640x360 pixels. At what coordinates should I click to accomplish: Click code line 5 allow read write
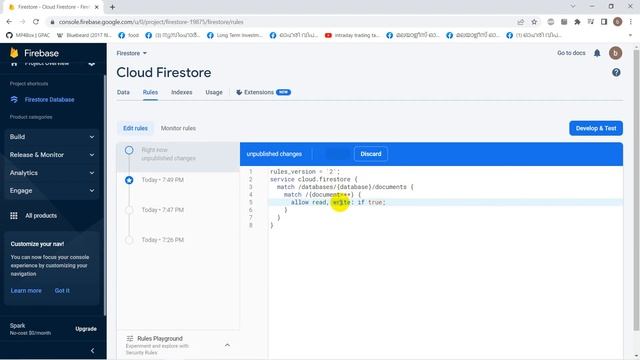[x=338, y=202]
